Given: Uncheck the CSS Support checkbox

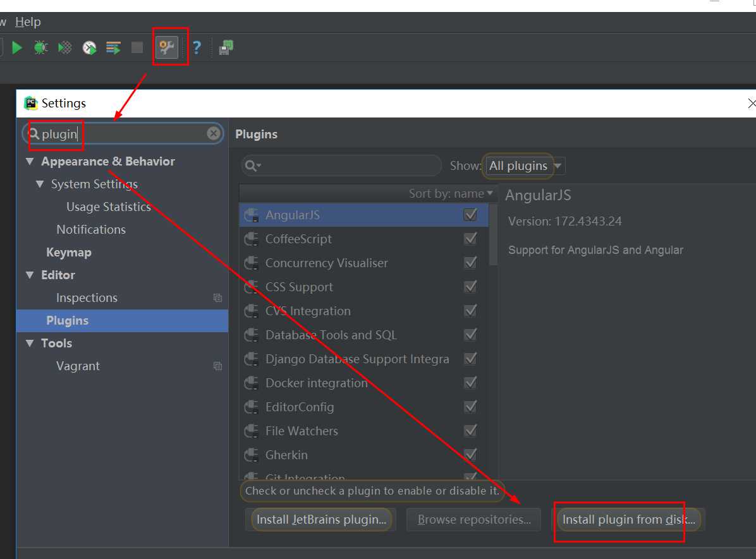Looking at the screenshot, I should pyautogui.click(x=470, y=287).
